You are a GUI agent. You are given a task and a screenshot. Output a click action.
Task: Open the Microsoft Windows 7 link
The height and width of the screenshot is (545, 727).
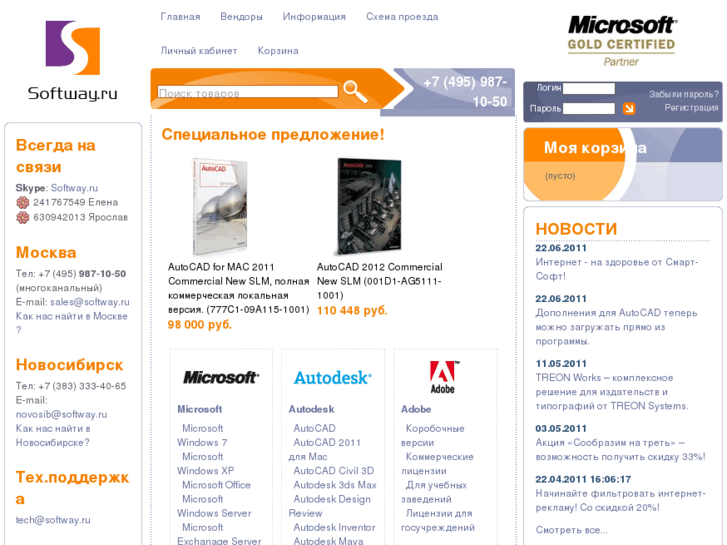[202, 436]
